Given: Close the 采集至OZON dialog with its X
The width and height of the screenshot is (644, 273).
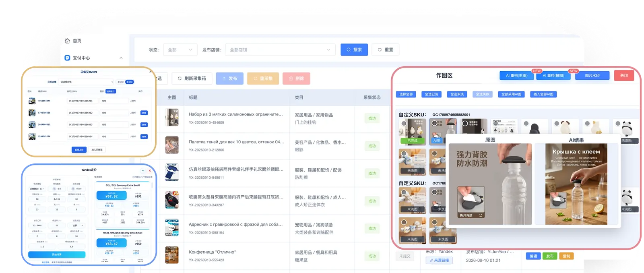Looking at the screenshot, I should click(x=150, y=72).
